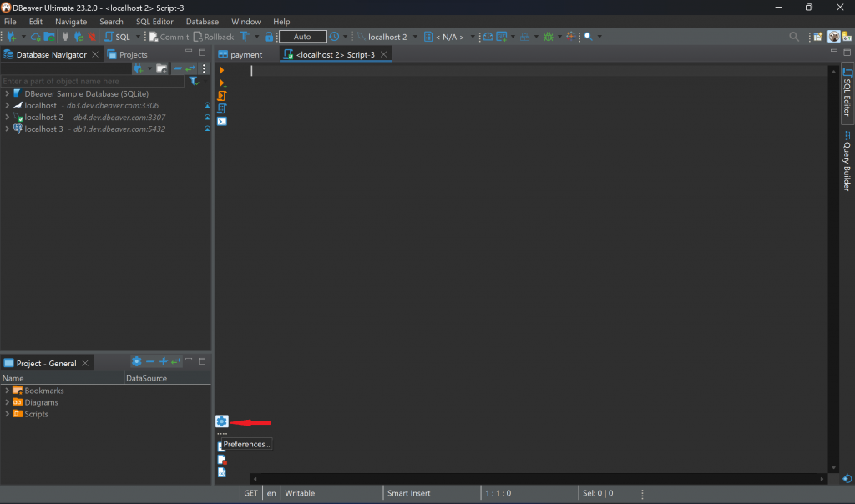This screenshot has height=504, width=855.
Task: Click the transaction log clock icon
Action: 334,37
